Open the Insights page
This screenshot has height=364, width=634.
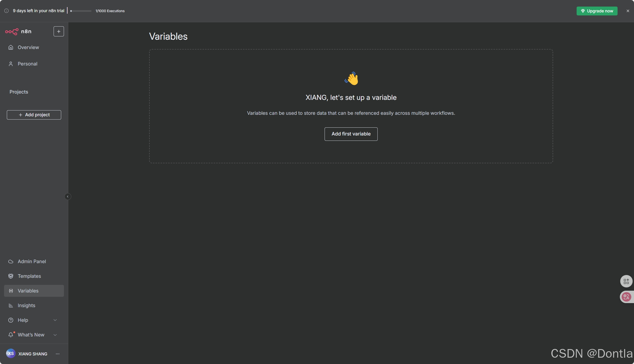click(x=34, y=305)
